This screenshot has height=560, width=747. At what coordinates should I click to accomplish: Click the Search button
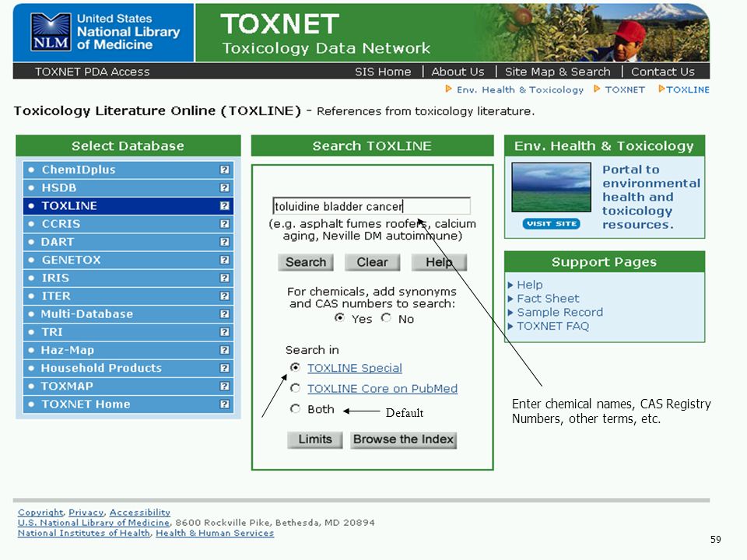pyautogui.click(x=306, y=262)
